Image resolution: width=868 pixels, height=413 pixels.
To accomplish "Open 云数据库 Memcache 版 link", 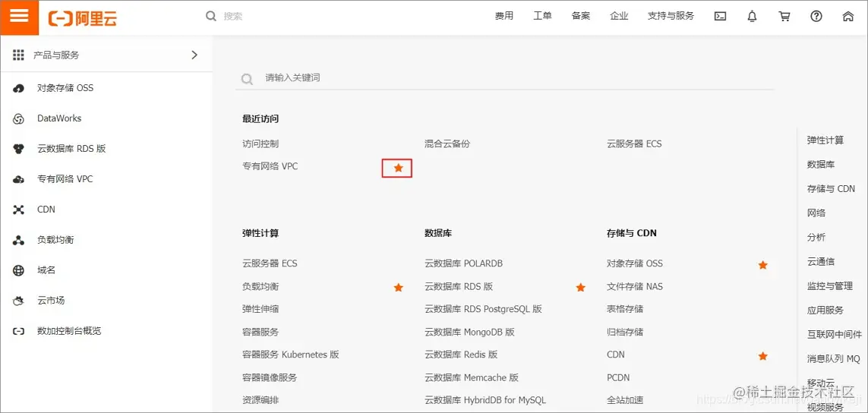I will tap(472, 377).
